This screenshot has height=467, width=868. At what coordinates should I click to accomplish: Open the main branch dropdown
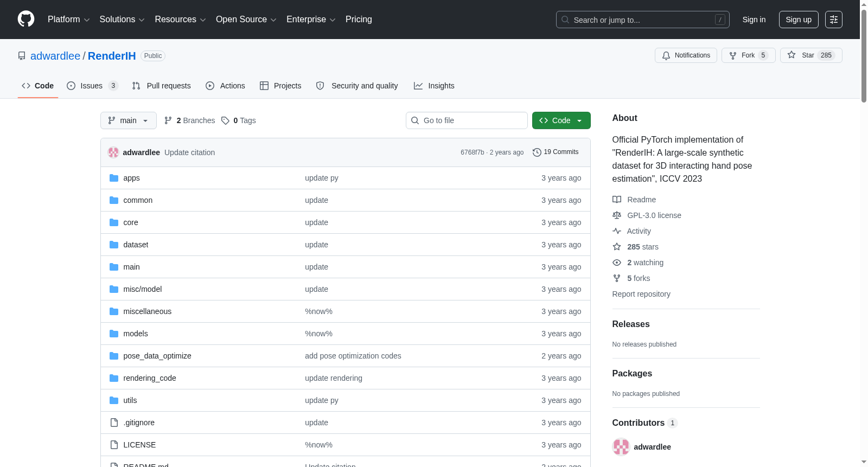point(129,120)
